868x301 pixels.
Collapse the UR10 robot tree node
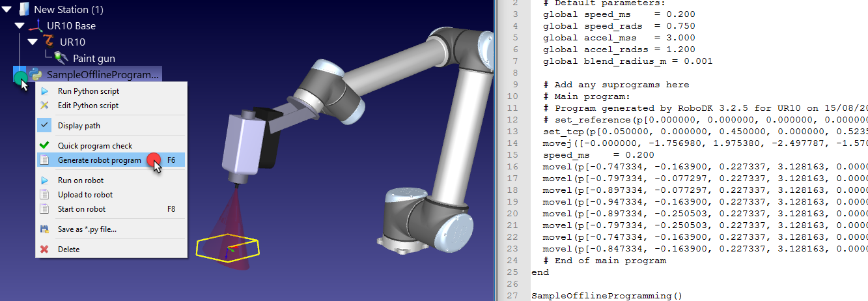pos(33,42)
